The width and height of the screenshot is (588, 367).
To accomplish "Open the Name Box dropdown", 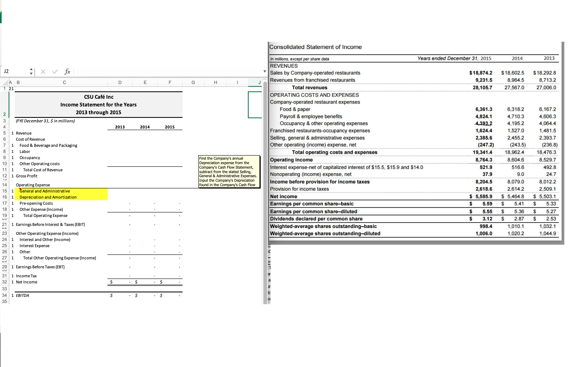I will tap(32, 72).
